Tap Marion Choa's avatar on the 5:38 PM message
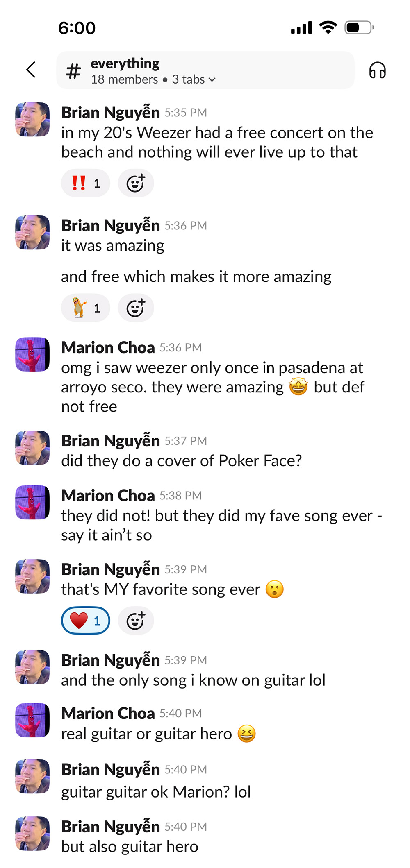Screen dimensions: 410x868 point(32,503)
